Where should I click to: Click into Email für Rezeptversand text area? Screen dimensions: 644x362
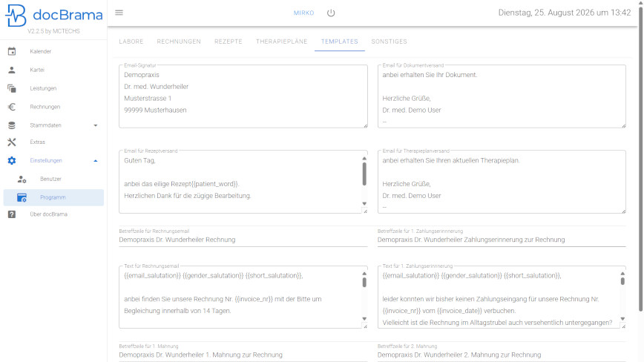243,182
